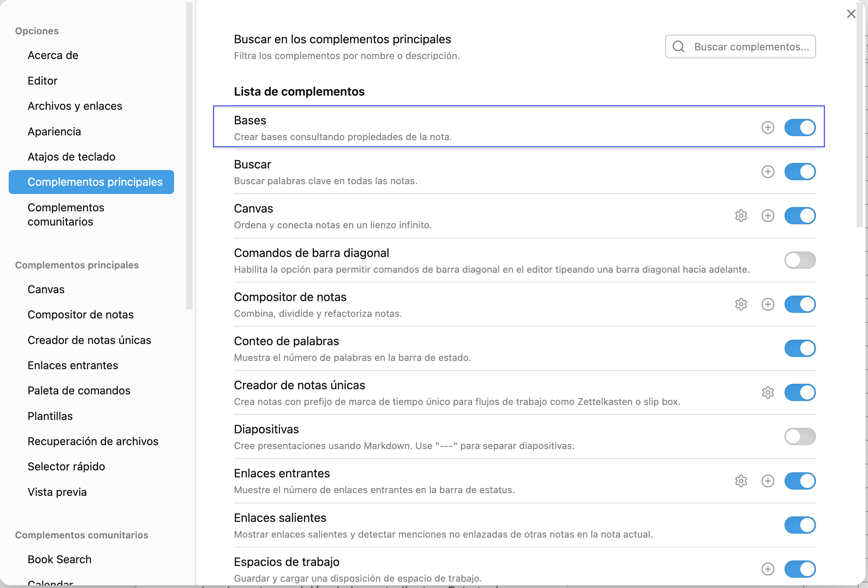Select Book Search community plugin

[59, 559]
